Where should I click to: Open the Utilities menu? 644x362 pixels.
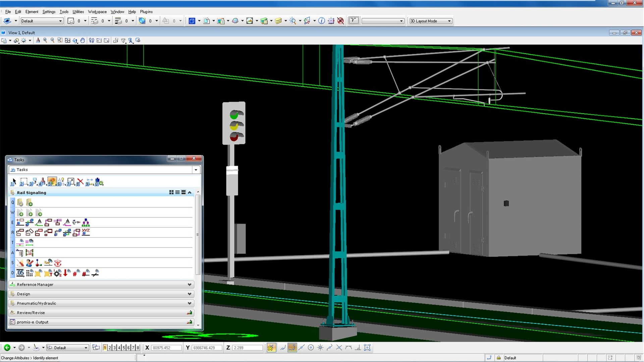[78, 12]
